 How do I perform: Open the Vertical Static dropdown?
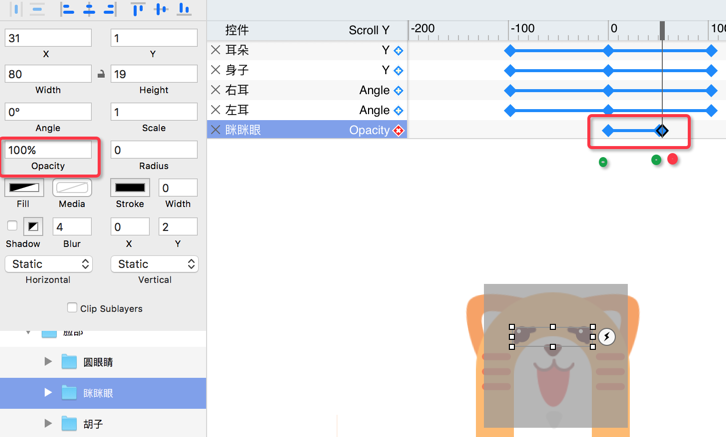pos(154,264)
